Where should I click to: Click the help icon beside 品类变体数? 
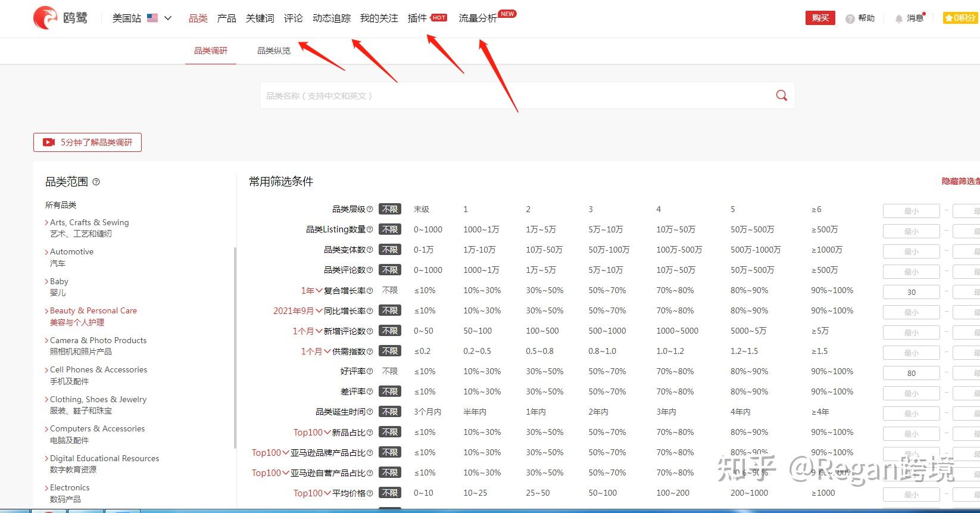click(x=370, y=250)
